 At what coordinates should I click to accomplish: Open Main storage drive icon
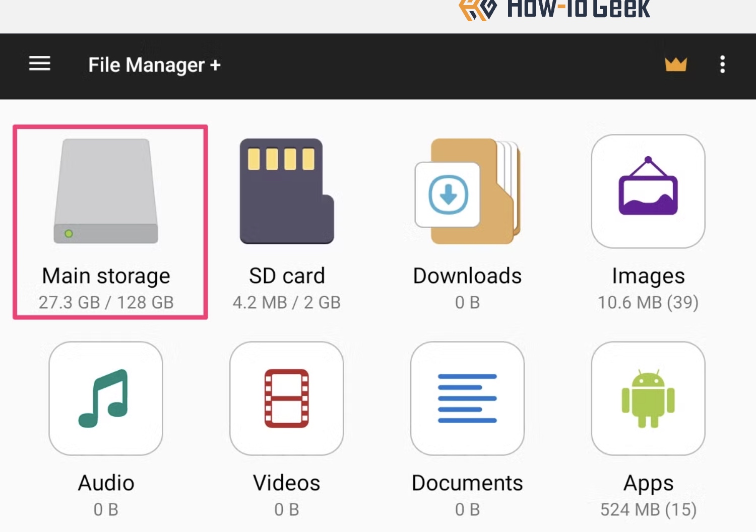[106, 191]
